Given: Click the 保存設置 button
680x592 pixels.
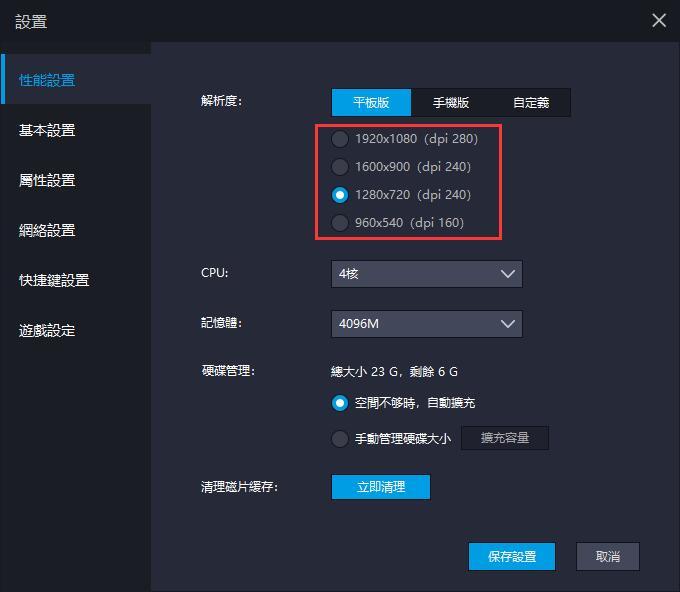Looking at the screenshot, I should [512, 556].
